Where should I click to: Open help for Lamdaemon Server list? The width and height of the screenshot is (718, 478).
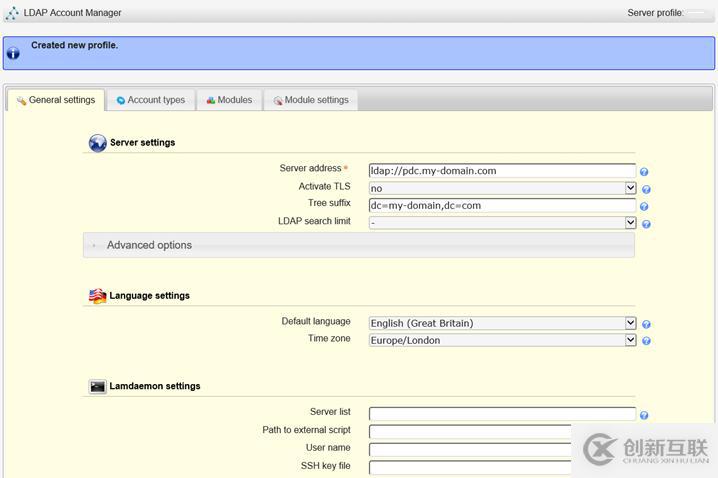point(644,415)
